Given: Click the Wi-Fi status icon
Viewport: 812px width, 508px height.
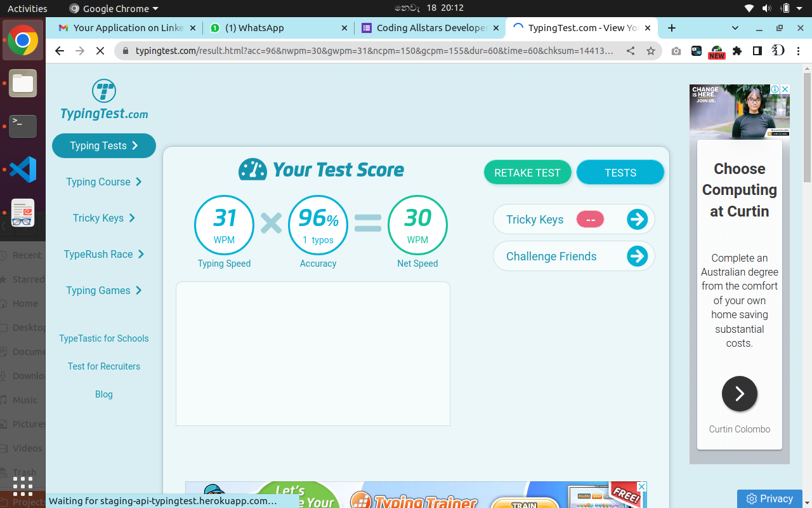Looking at the screenshot, I should tap(749, 8).
